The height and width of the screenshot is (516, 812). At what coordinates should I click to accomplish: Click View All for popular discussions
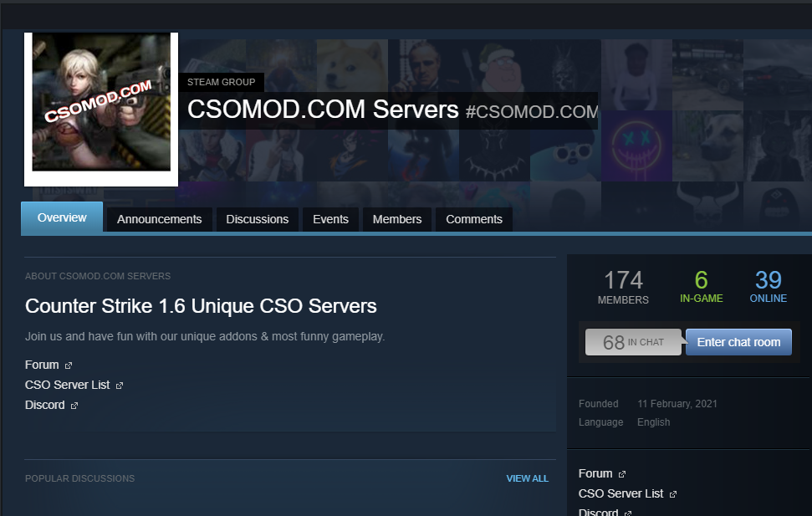coord(527,478)
